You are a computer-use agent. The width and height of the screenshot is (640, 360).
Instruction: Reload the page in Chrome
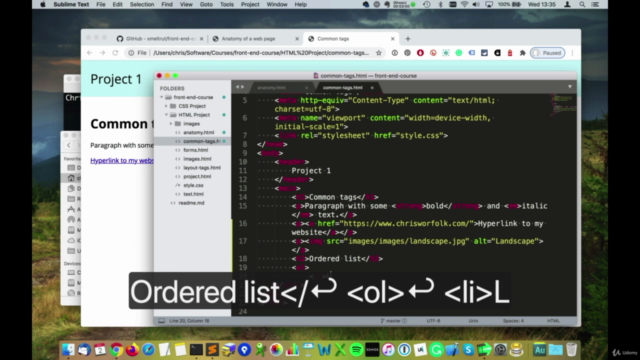(x=115, y=53)
